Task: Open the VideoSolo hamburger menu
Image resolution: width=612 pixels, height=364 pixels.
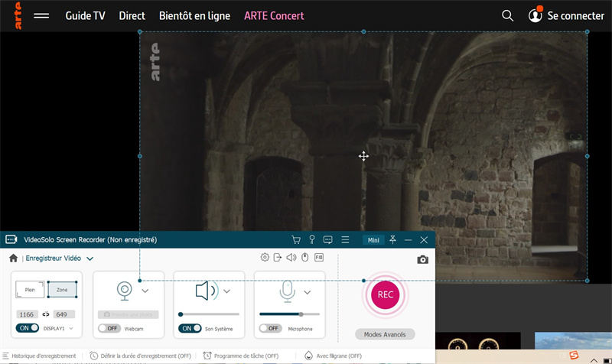Action: [x=345, y=240]
